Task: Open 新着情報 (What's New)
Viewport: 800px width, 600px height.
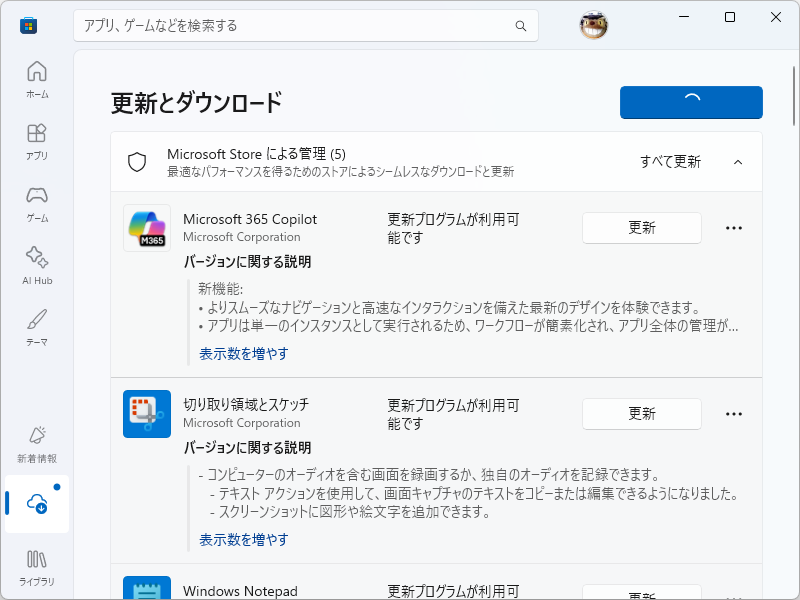Action: (x=37, y=444)
